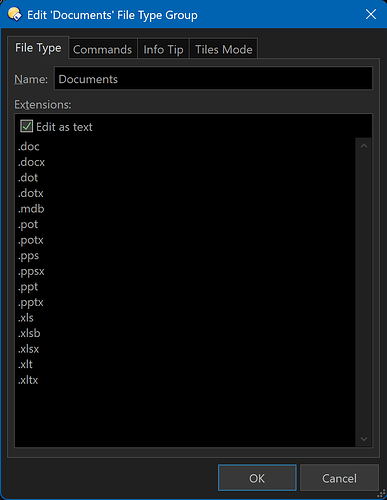
Task: Click the .potx extension line
Action: tap(31, 240)
